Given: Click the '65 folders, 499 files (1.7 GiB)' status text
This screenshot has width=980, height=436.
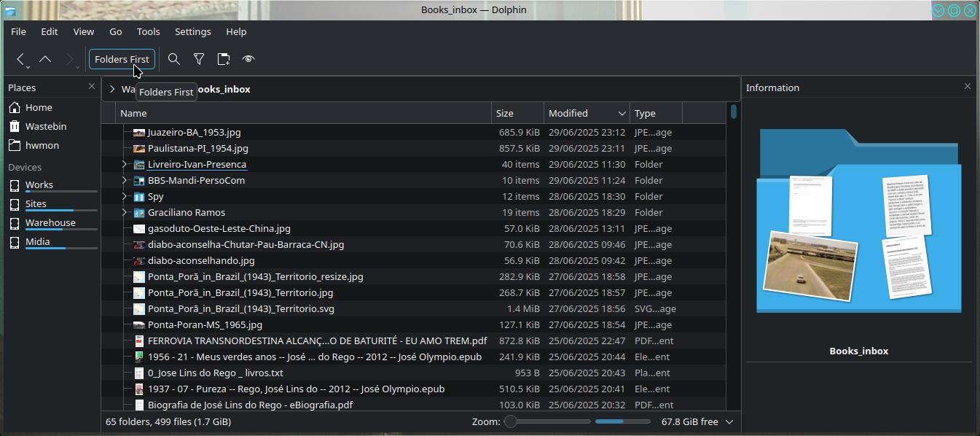Looking at the screenshot, I should (168, 421).
